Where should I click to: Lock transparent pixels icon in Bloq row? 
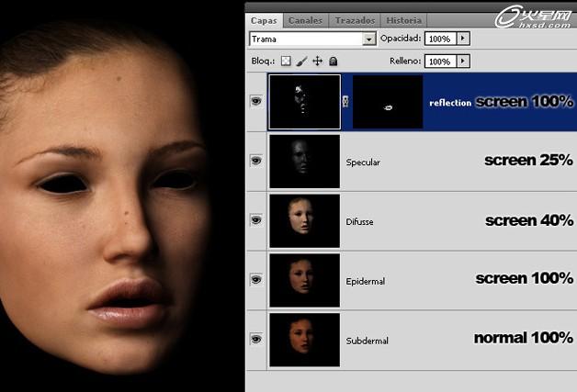286,61
